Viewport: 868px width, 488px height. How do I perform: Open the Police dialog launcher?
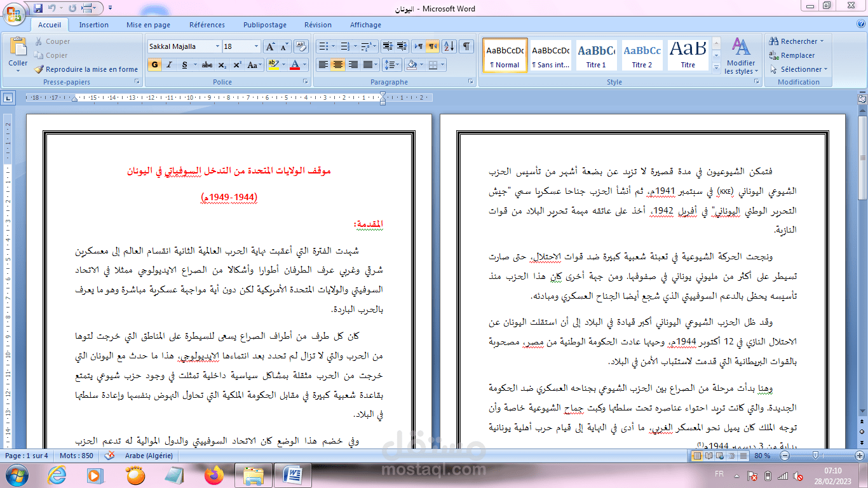306,82
